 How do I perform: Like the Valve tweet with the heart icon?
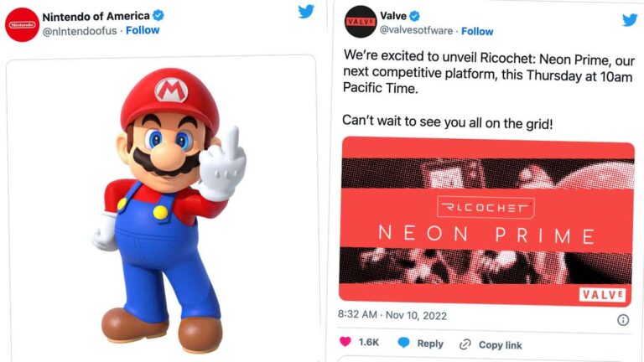[346, 344]
